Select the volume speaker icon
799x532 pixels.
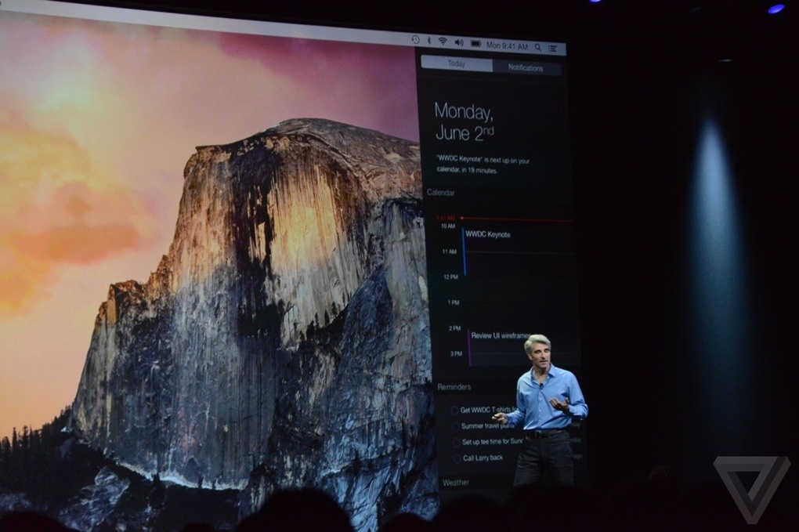(459, 42)
